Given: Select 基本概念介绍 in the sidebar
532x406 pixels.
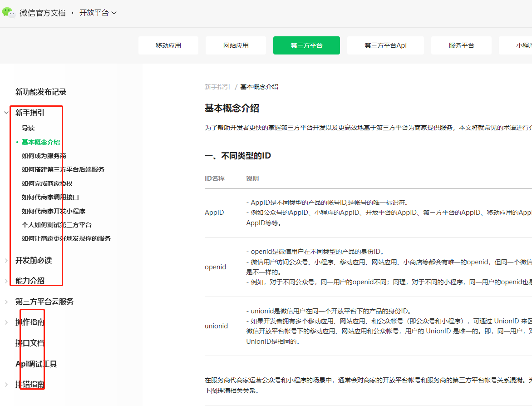Looking at the screenshot, I should [x=41, y=142].
